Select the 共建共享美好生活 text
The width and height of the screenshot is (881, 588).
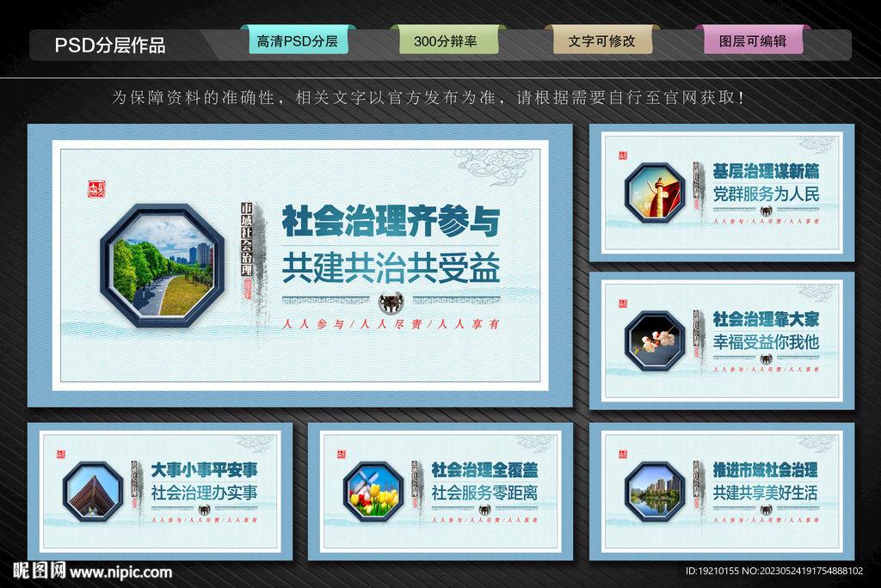click(x=766, y=493)
